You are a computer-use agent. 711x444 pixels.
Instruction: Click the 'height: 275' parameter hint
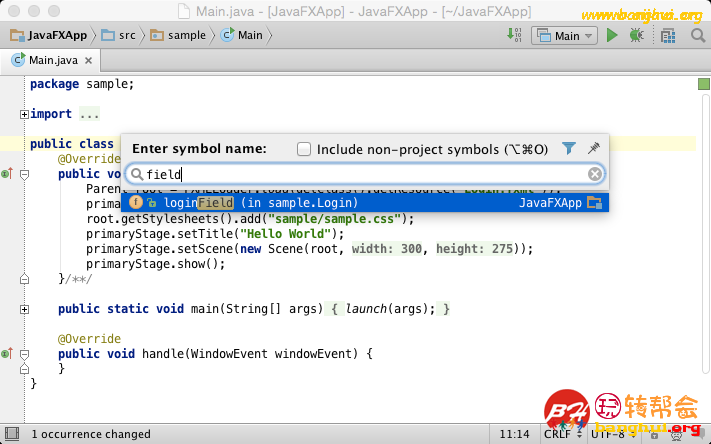pyautogui.click(x=475, y=249)
